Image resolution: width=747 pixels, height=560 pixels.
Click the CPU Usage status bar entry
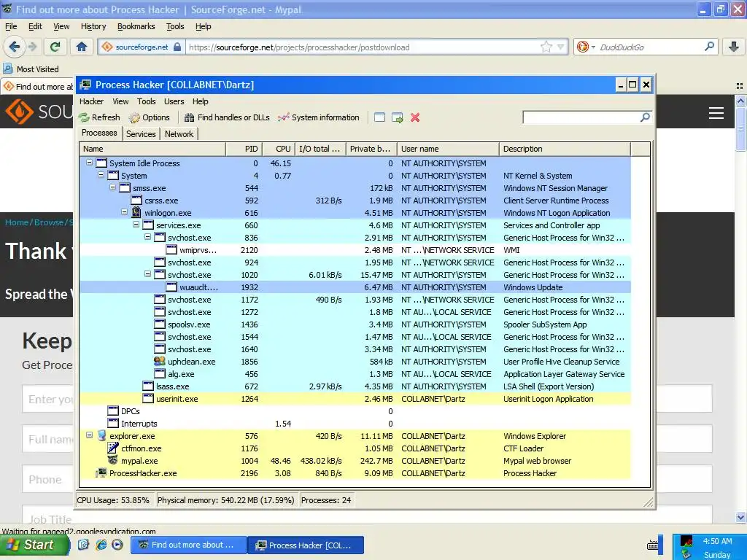113,500
